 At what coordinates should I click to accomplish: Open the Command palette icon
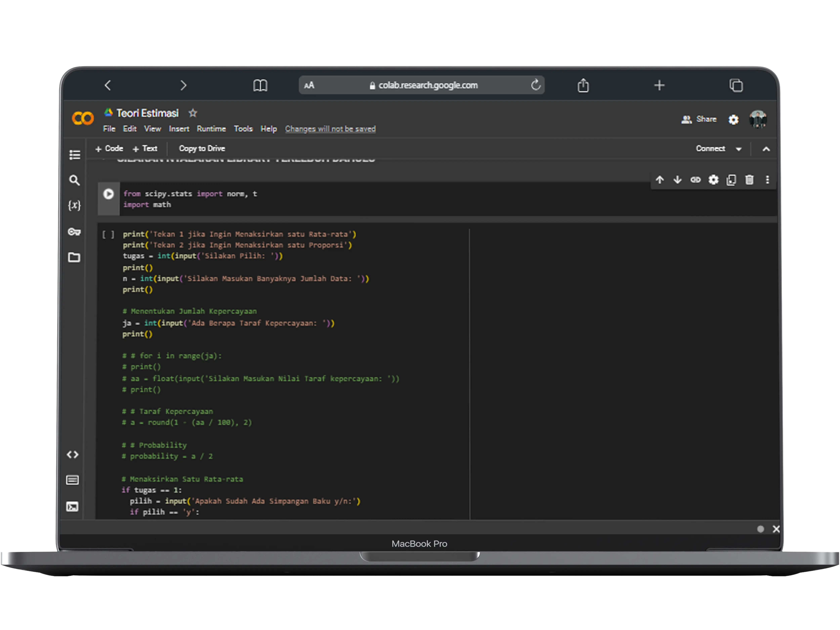tap(73, 480)
